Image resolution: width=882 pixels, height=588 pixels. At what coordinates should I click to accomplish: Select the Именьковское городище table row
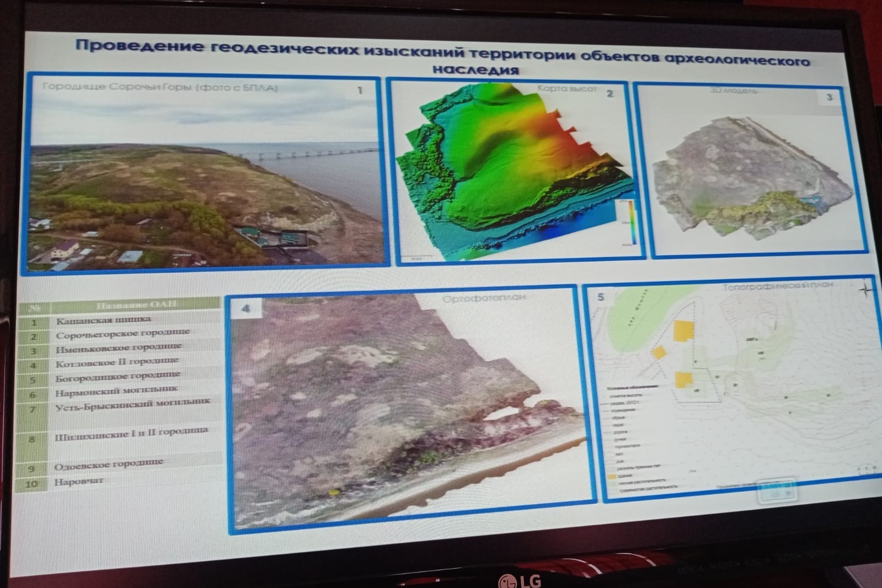tap(118, 349)
